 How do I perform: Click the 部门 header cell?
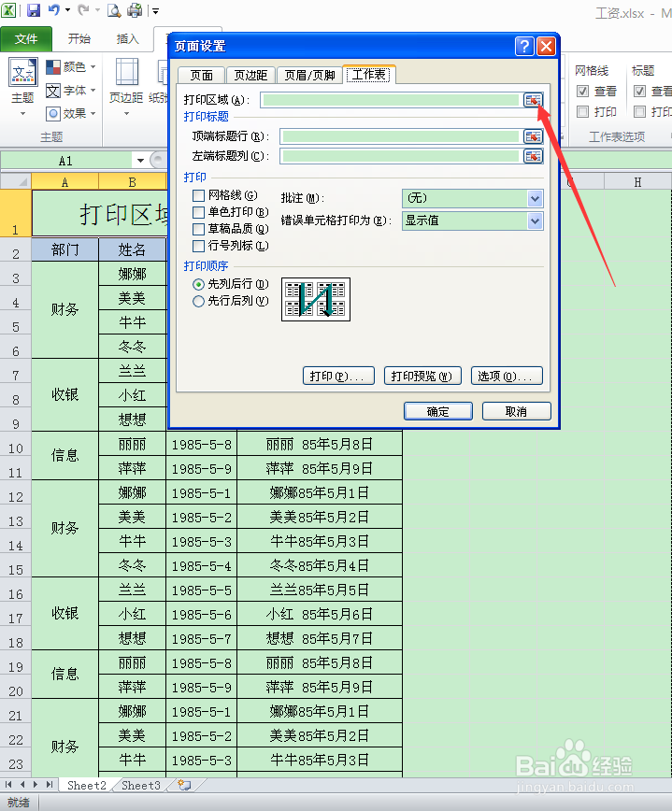(64, 249)
